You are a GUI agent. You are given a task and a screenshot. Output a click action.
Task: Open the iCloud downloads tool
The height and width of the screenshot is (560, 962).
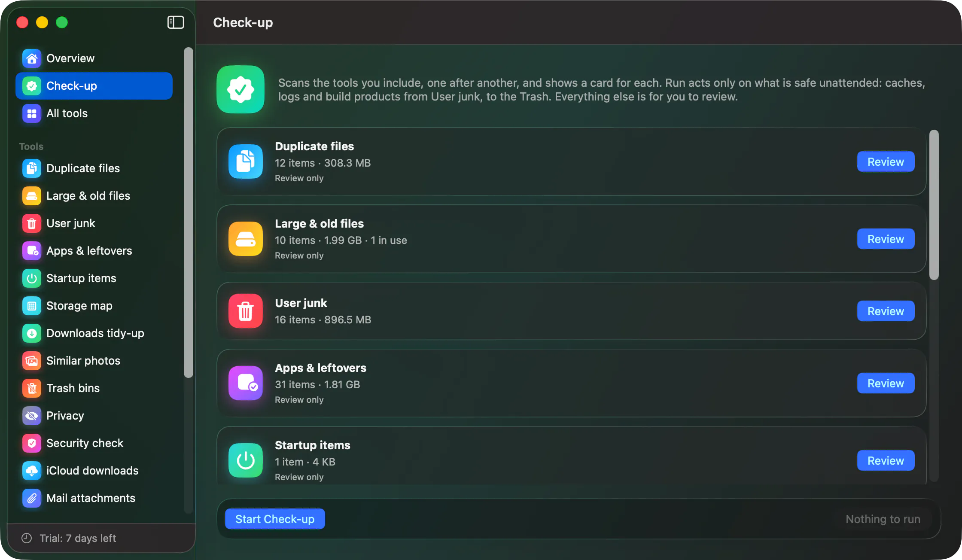(94, 471)
